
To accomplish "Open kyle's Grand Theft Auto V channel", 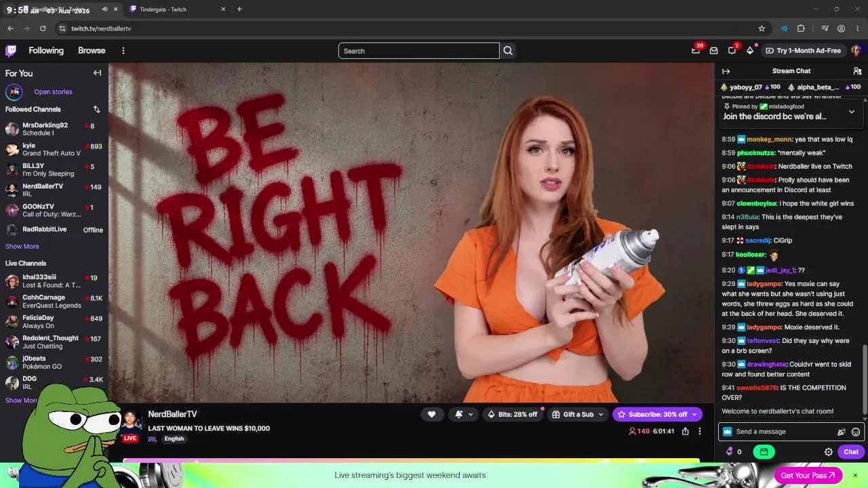I will (54, 149).
